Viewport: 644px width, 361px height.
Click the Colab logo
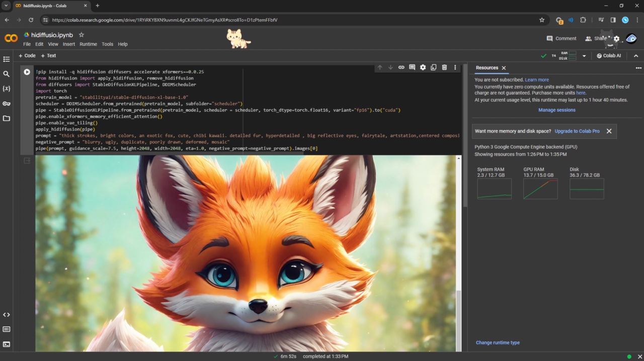(11, 38)
